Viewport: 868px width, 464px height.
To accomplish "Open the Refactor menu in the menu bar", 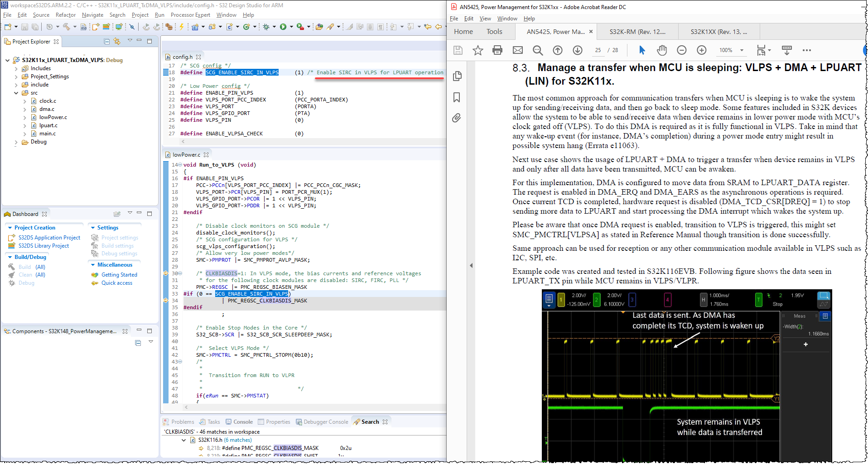I will (66, 15).
